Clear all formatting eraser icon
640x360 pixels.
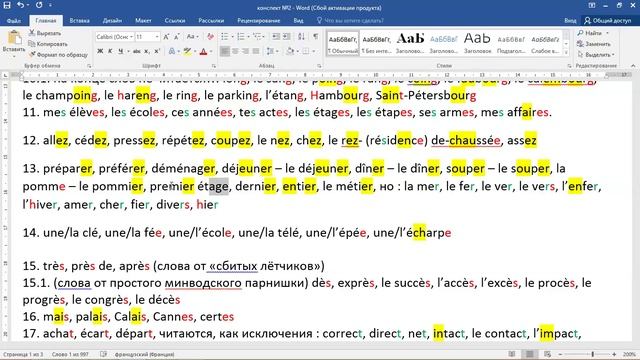pyautogui.click(x=210, y=37)
